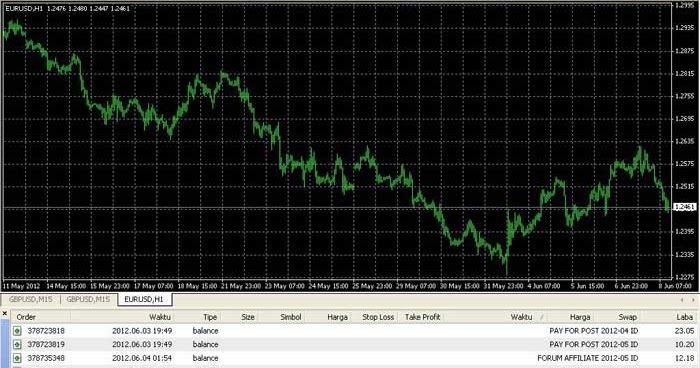Click the balance icon for order 378735348
The height and width of the screenshot is (368, 700).
[17, 358]
